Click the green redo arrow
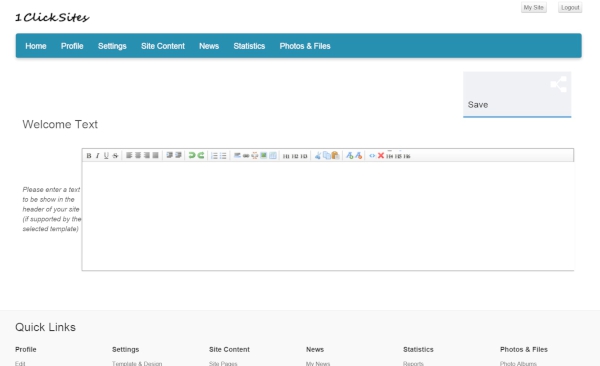The width and height of the screenshot is (600, 366). pyautogui.click(x=201, y=155)
